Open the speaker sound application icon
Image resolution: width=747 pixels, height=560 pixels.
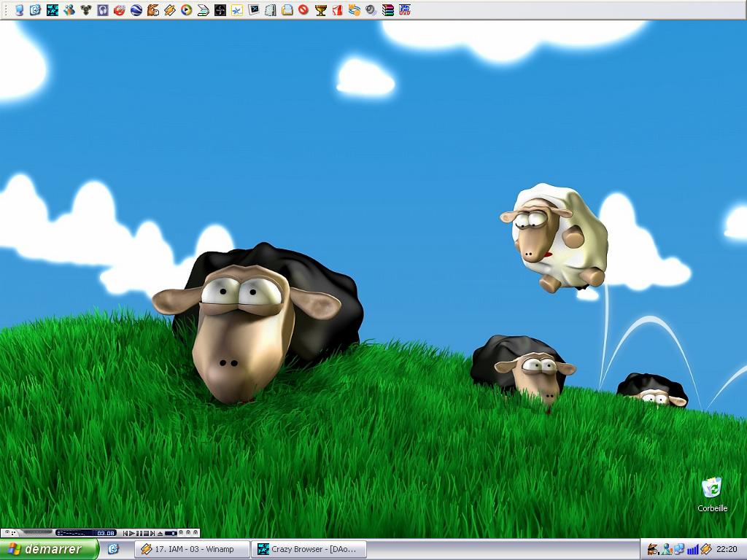pyautogui.click(x=371, y=9)
